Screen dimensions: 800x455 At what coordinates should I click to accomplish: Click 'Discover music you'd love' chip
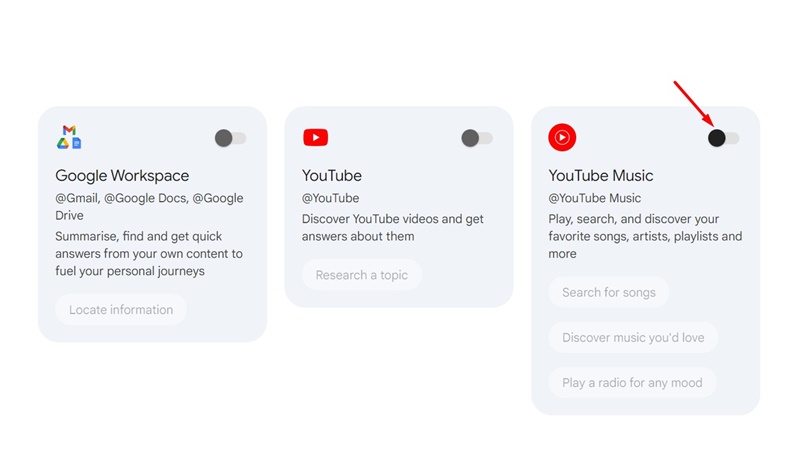[633, 337]
